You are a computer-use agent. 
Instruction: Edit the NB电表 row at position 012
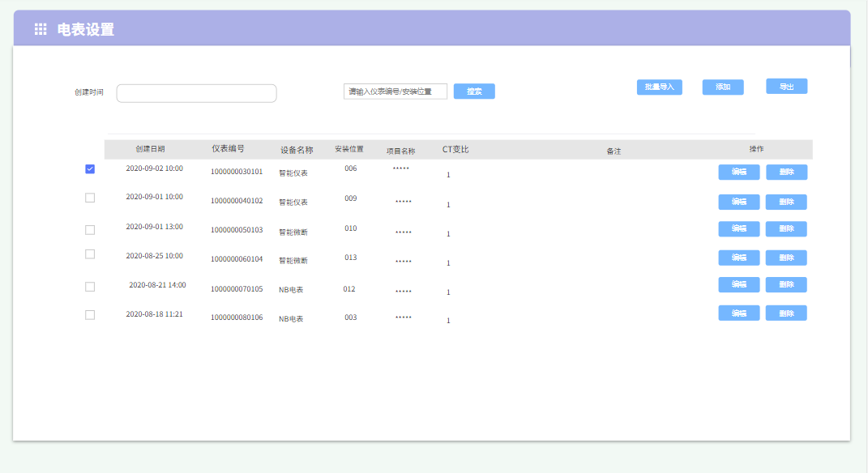tap(738, 284)
